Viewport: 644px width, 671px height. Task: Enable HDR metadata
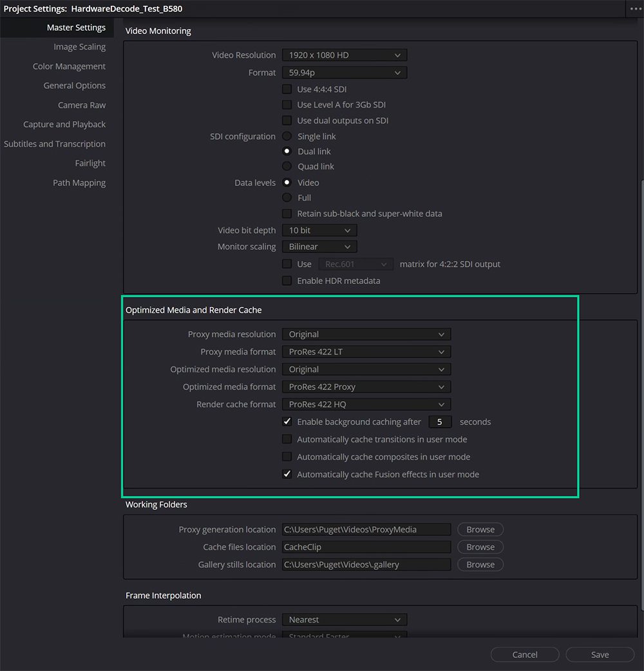(287, 280)
